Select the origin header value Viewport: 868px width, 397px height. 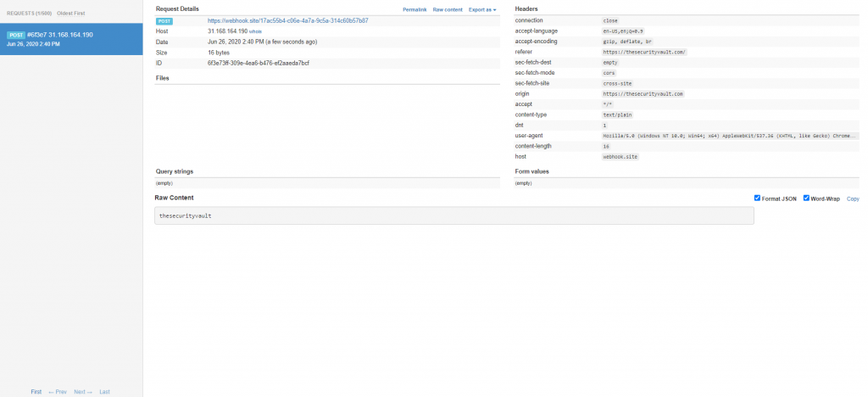click(x=643, y=94)
